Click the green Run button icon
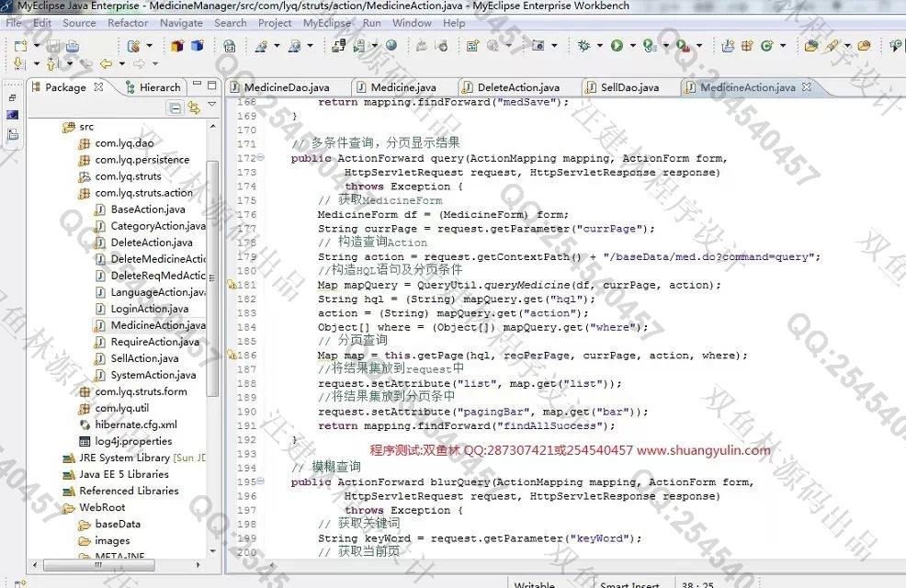 pyautogui.click(x=617, y=45)
